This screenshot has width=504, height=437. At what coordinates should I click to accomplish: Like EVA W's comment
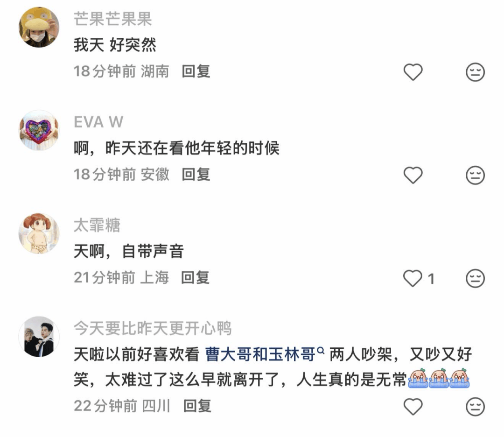tap(413, 175)
